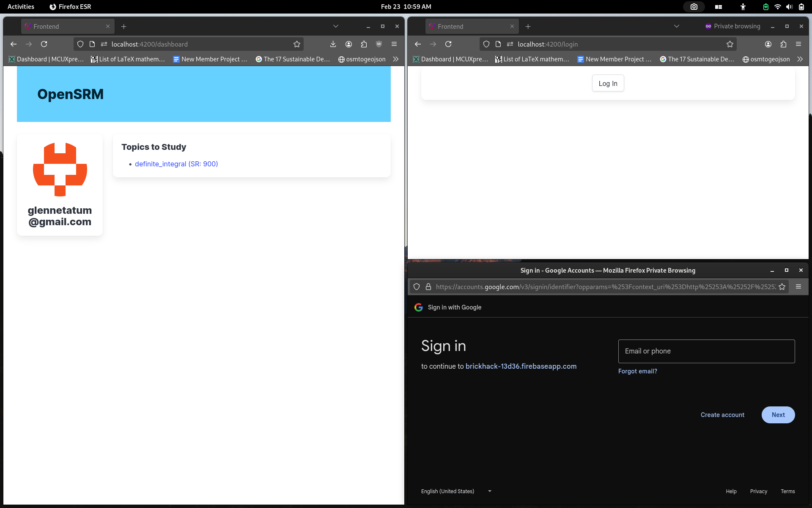The height and width of the screenshot is (508, 812).
Task: Click the account icon in left browser toolbar
Action: 348,44
